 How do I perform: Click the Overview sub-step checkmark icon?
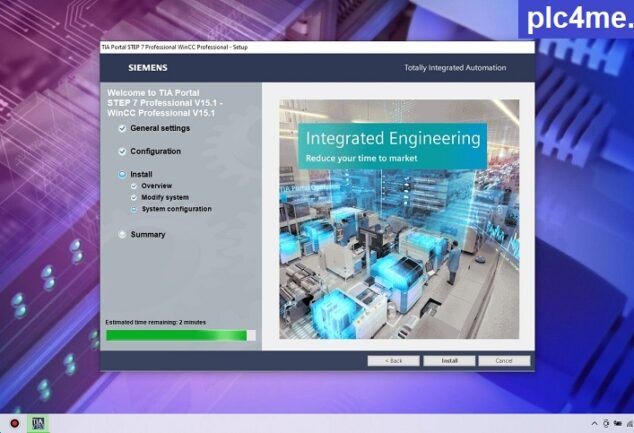click(134, 186)
